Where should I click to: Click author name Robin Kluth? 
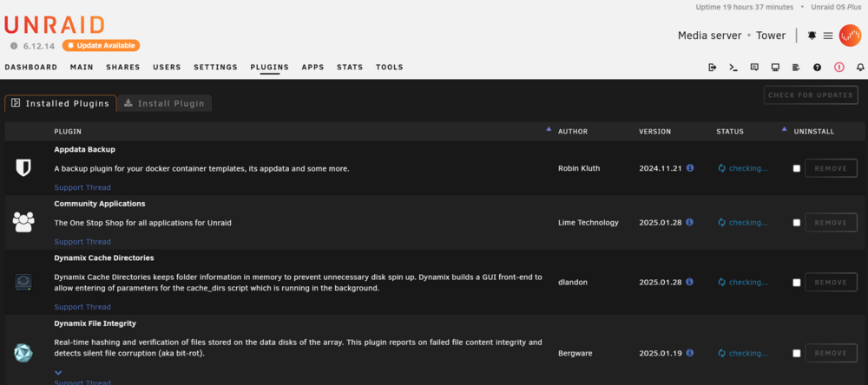point(580,169)
